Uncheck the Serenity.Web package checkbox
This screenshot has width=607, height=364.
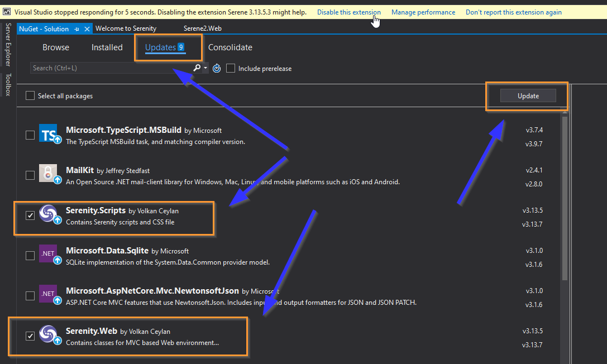[30, 336]
